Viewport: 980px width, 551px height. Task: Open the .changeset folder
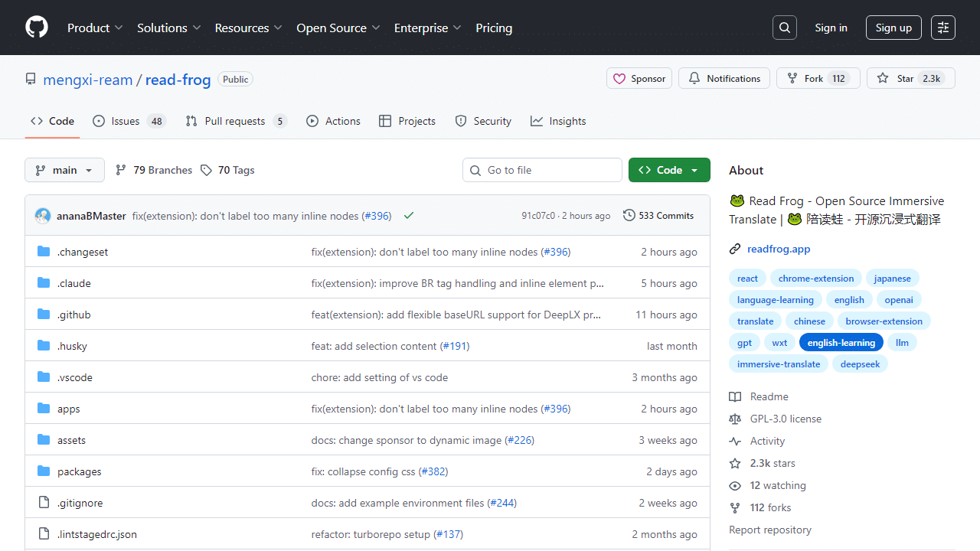point(83,252)
